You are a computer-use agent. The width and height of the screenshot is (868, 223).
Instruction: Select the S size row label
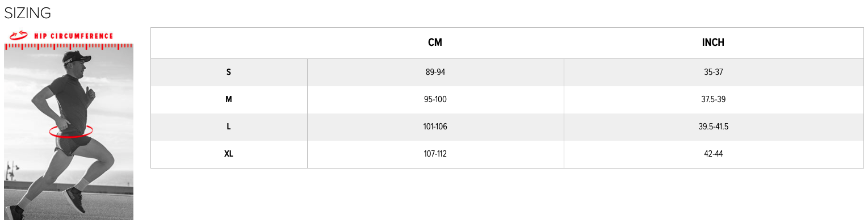click(x=229, y=72)
